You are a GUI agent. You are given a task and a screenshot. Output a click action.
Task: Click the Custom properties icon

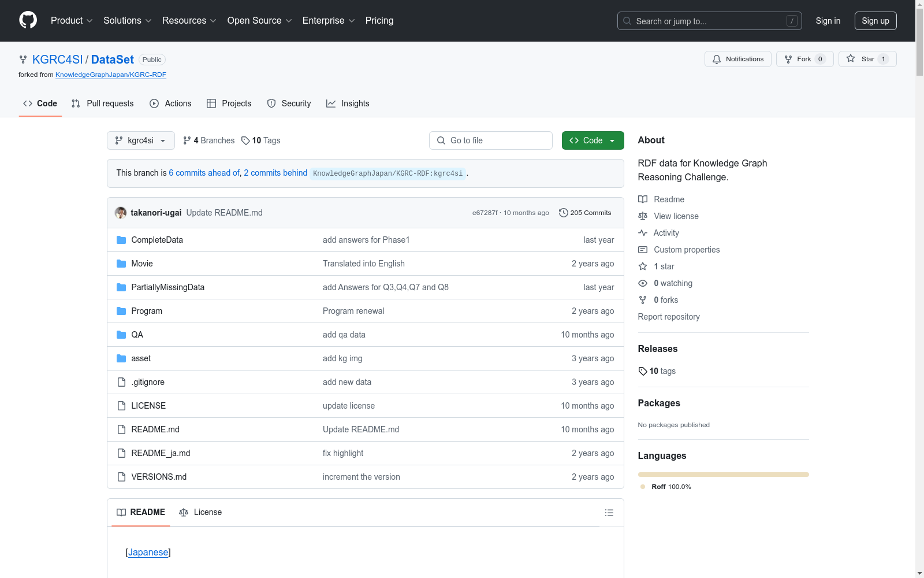643,250
